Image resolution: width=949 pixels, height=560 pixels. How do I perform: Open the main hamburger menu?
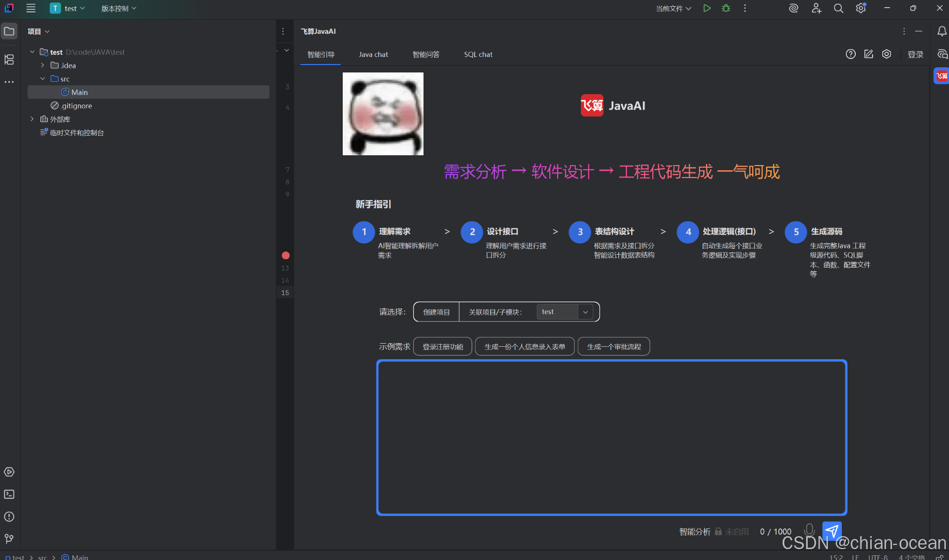point(31,8)
